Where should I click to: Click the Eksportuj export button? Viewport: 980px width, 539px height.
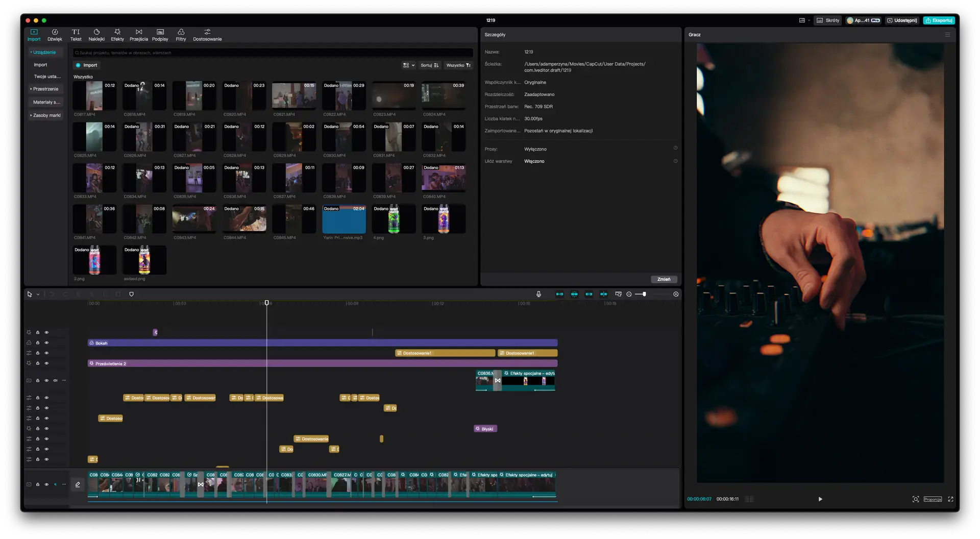click(x=939, y=20)
